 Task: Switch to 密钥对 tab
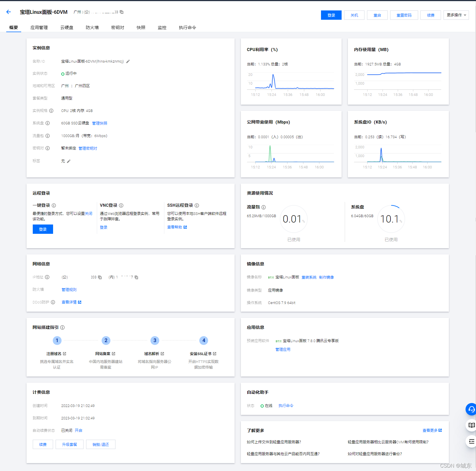117,27
